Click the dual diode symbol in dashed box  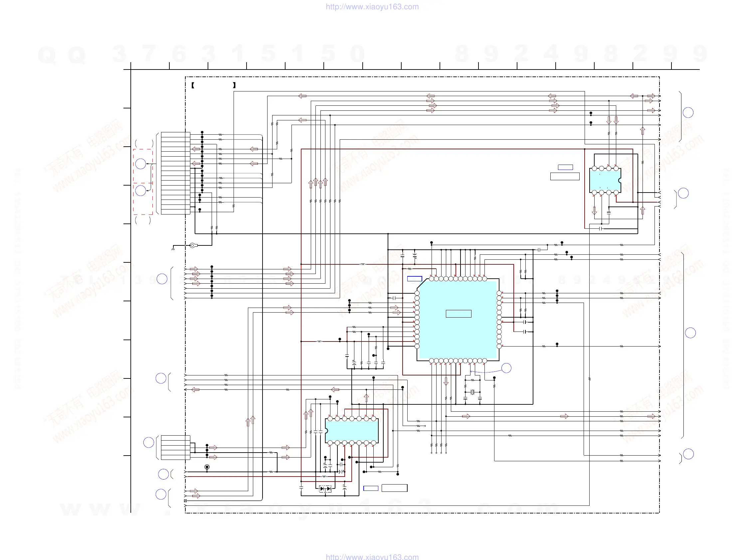(x=325, y=489)
